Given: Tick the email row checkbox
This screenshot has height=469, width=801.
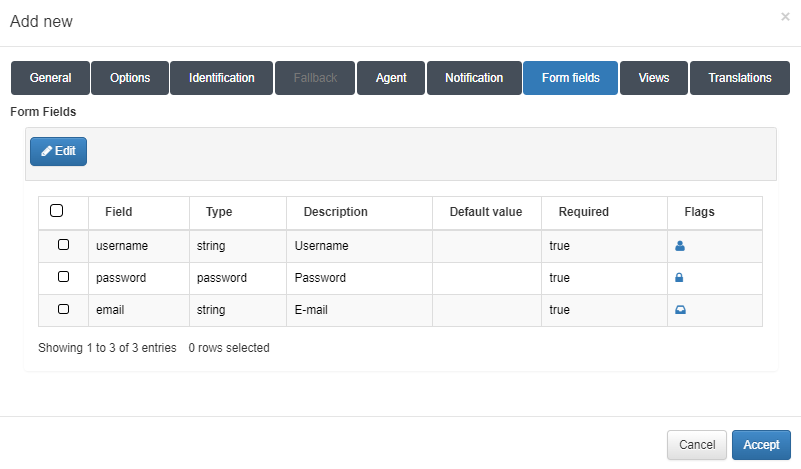Looking at the screenshot, I should 64,309.
